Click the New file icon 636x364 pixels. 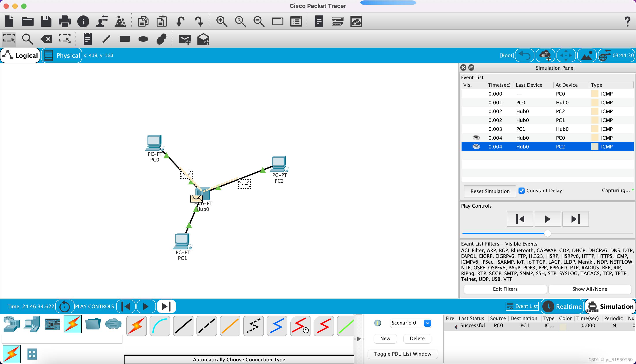pos(9,21)
